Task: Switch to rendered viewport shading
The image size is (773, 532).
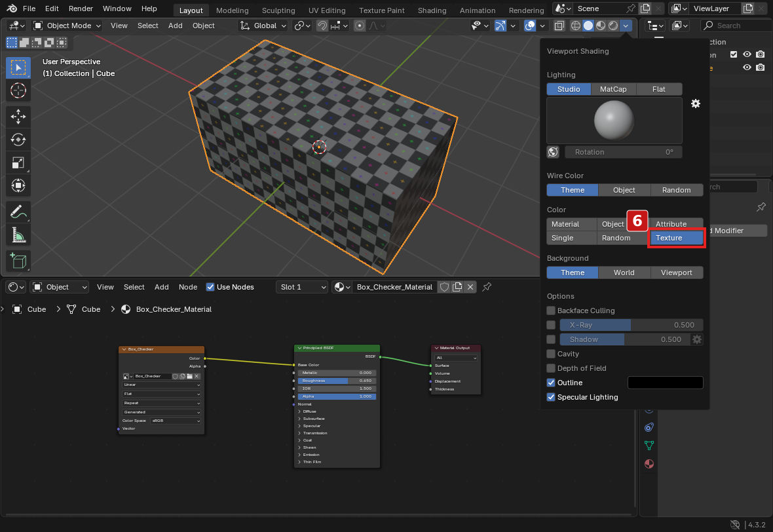Action: click(613, 26)
